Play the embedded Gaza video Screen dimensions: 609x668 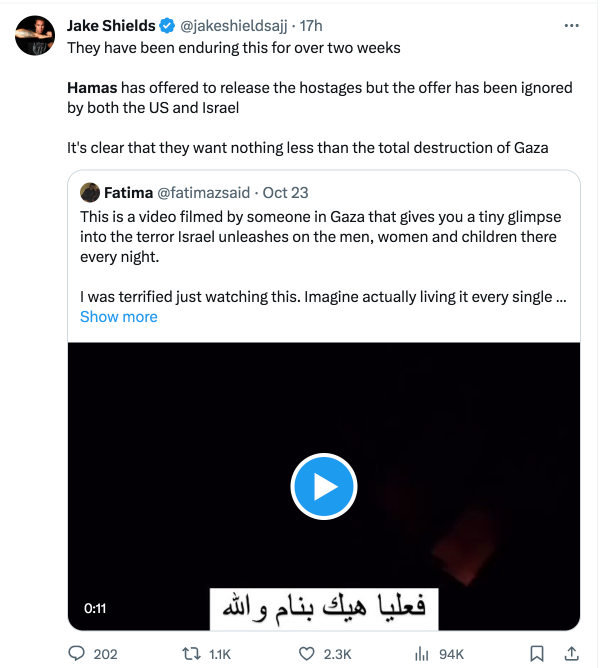point(324,487)
